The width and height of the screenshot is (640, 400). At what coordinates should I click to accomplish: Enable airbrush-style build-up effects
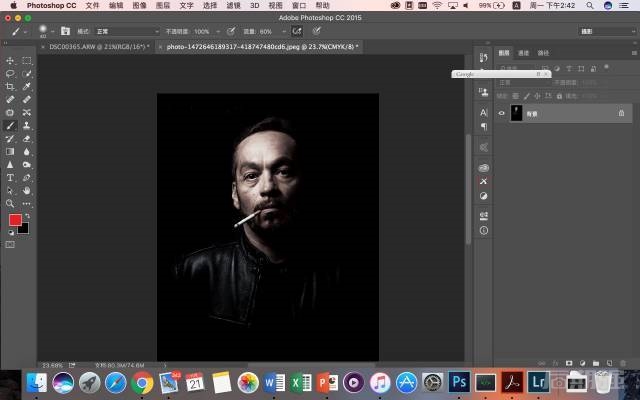click(x=297, y=31)
